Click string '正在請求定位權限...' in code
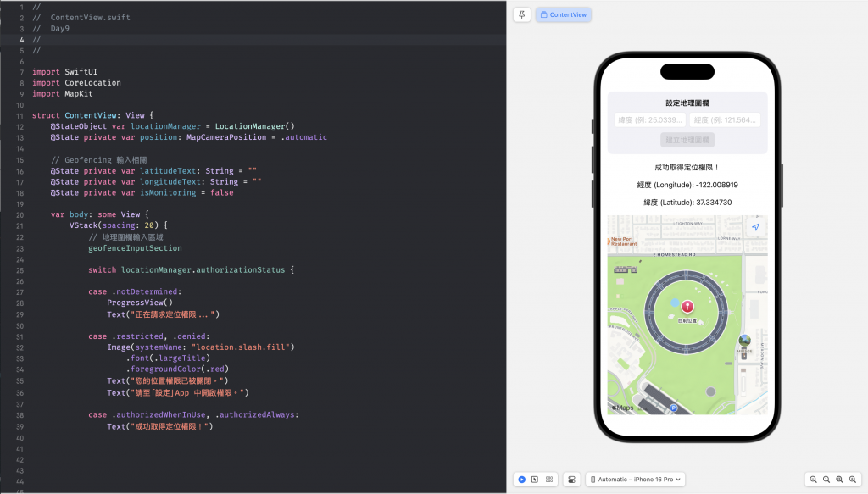The image size is (868, 494). tap(173, 314)
